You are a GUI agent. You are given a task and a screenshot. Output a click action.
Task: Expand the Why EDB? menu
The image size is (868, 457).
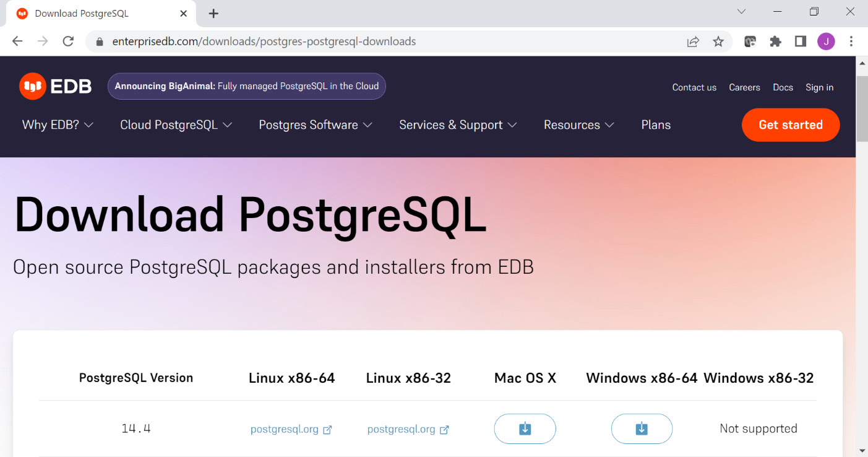58,124
